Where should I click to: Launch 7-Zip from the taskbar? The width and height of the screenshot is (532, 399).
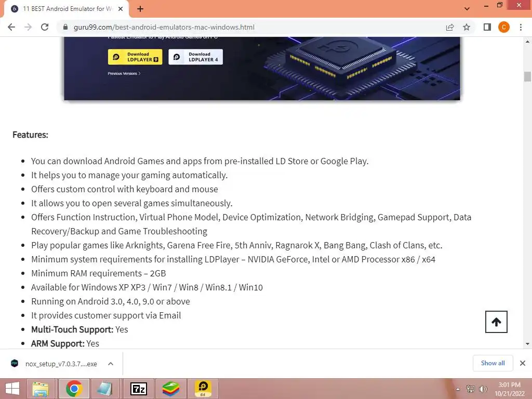point(139,389)
